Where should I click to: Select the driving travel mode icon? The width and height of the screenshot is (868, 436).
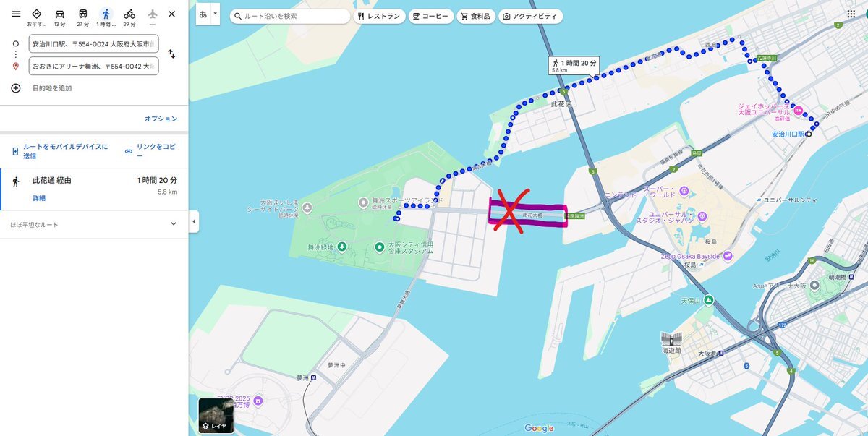point(60,14)
